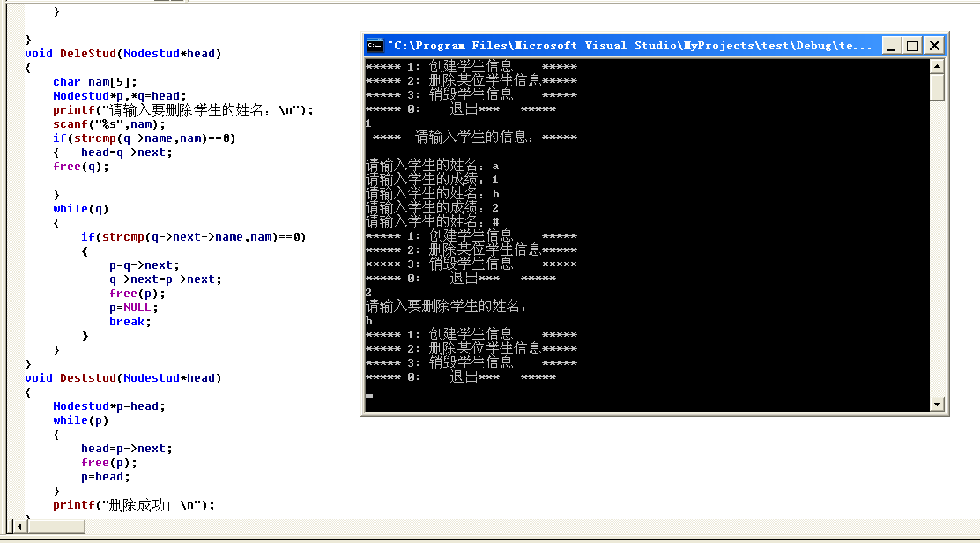Click console scrollbar up arrow
980x543 pixels.
point(937,66)
